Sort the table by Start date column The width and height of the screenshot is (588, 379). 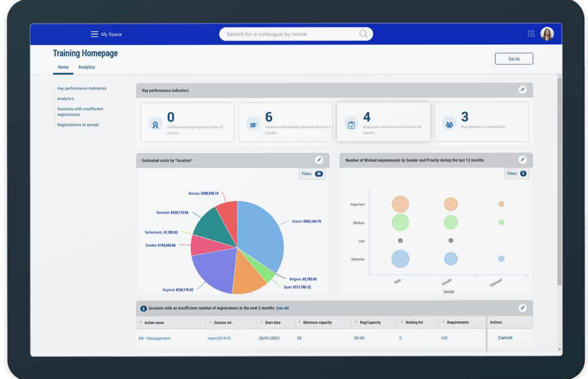[272, 322]
